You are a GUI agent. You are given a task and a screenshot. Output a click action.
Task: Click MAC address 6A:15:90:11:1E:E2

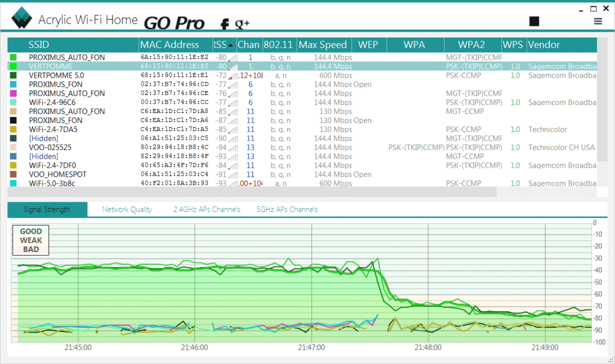point(174,57)
